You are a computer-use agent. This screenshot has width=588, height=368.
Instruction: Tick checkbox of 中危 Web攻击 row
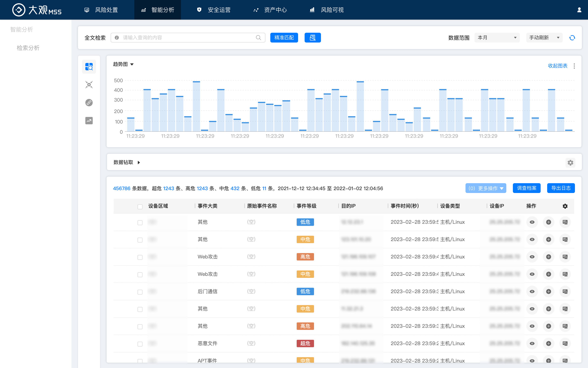coord(140,275)
